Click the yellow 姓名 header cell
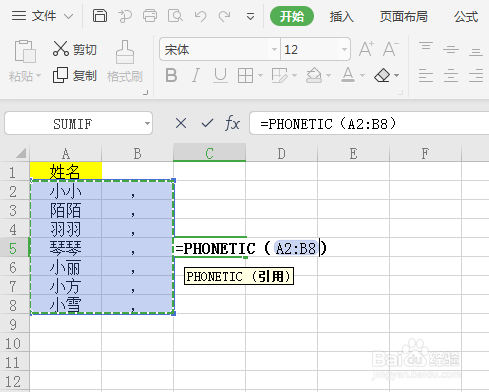Image resolution: width=489 pixels, height=392 pixels. [x=66, y=171]
